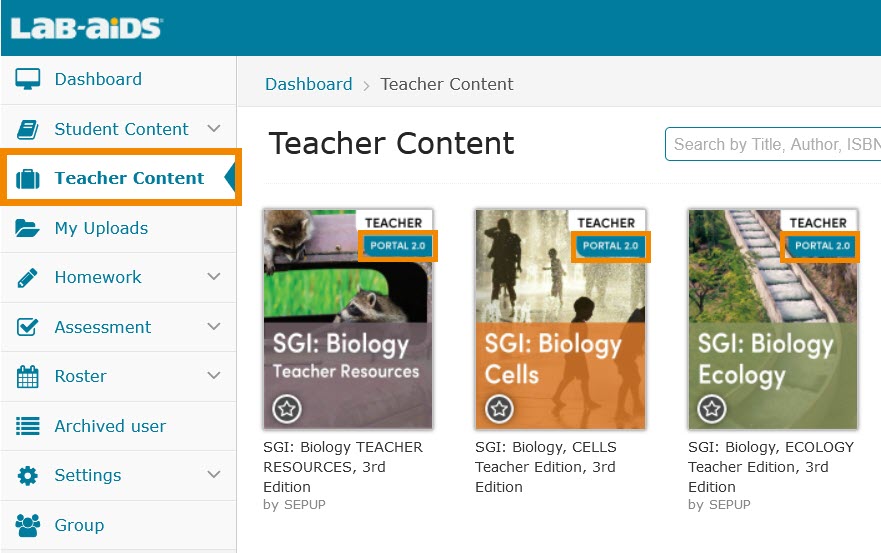
Task: Click the My Uploads folder icon
Action: pyautogui.click(x=28, y=228)
